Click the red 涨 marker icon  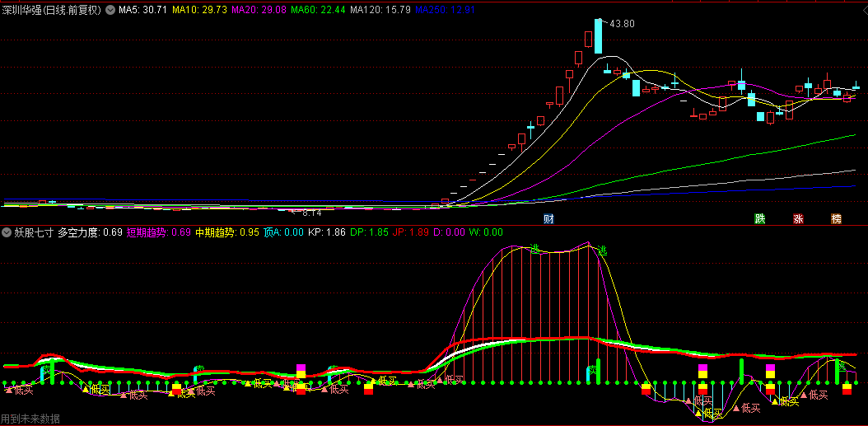pos(798,218)
